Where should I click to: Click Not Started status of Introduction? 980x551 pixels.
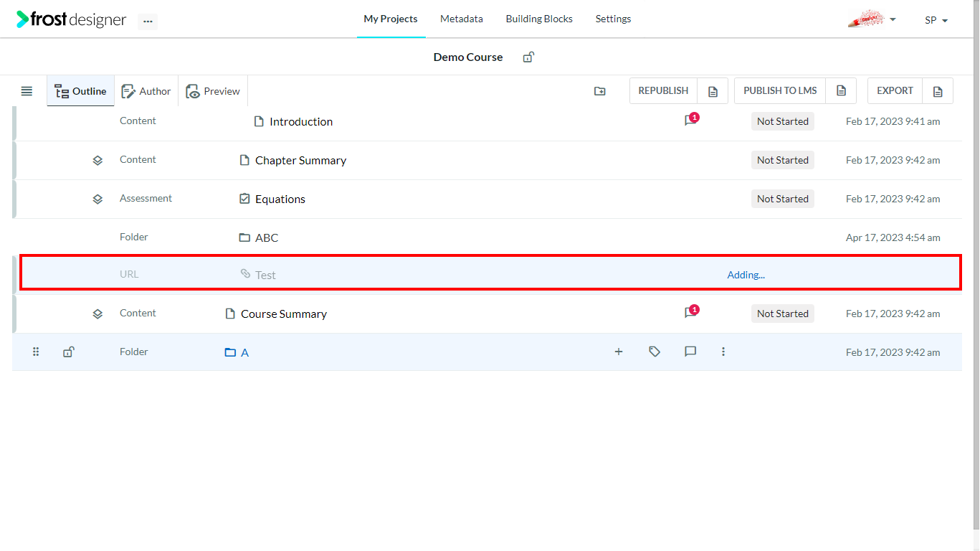pyautogui.click(x=783, y=121)
